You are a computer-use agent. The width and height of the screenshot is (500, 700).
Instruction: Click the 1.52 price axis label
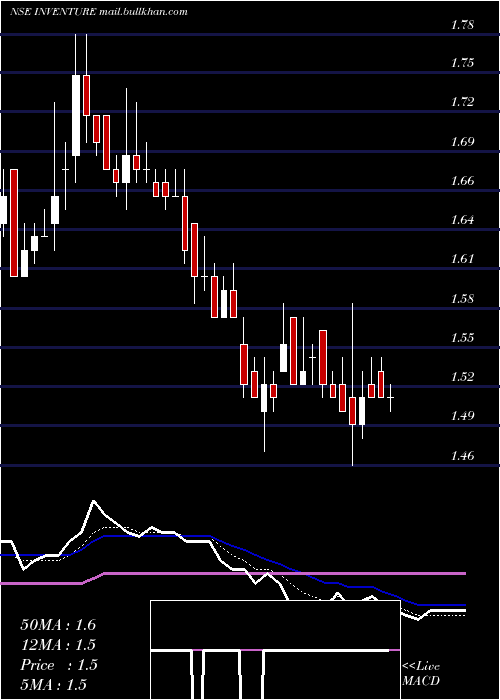[x=462, y=377]
